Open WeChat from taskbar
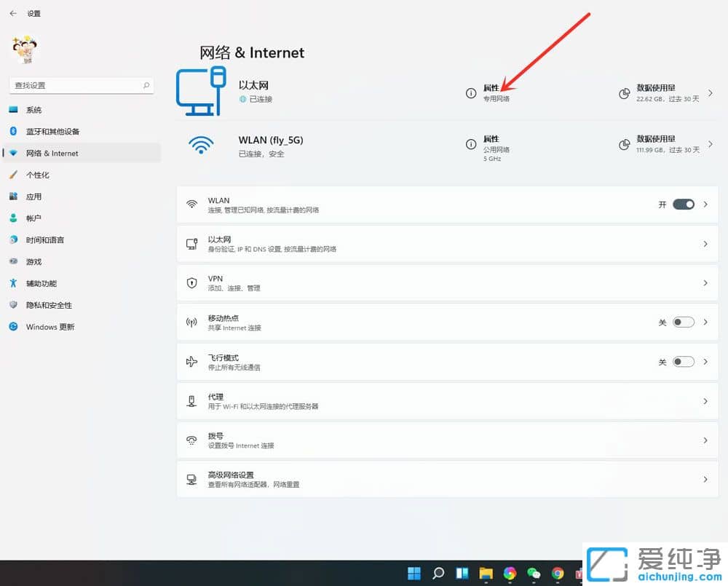Viewport: 728px width, 586px height. pyautogui.click(x=534, y=574)
